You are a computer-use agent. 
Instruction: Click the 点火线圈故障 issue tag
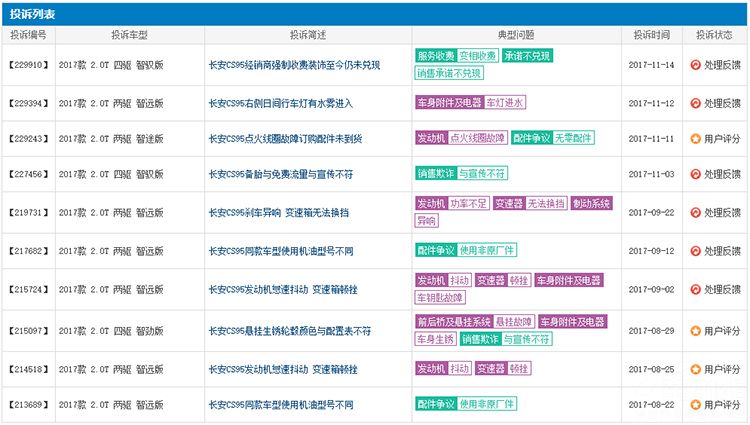pyautogui.click(x=477, y=138)
